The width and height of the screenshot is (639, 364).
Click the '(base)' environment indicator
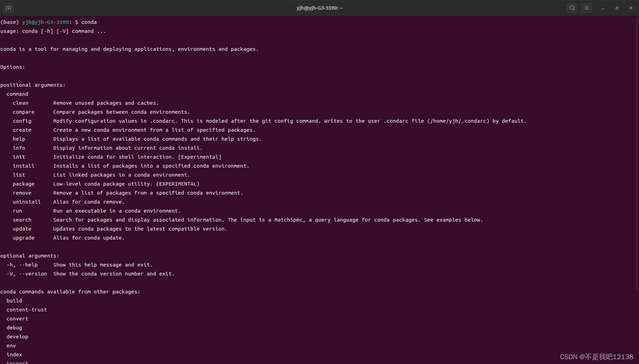[9, 22]
